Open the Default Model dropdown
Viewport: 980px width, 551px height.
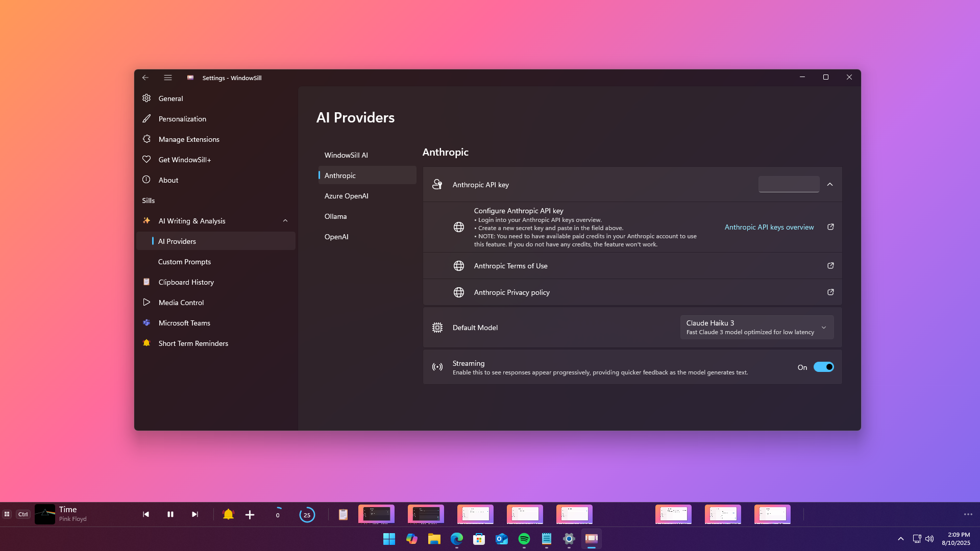pos(756,328)
